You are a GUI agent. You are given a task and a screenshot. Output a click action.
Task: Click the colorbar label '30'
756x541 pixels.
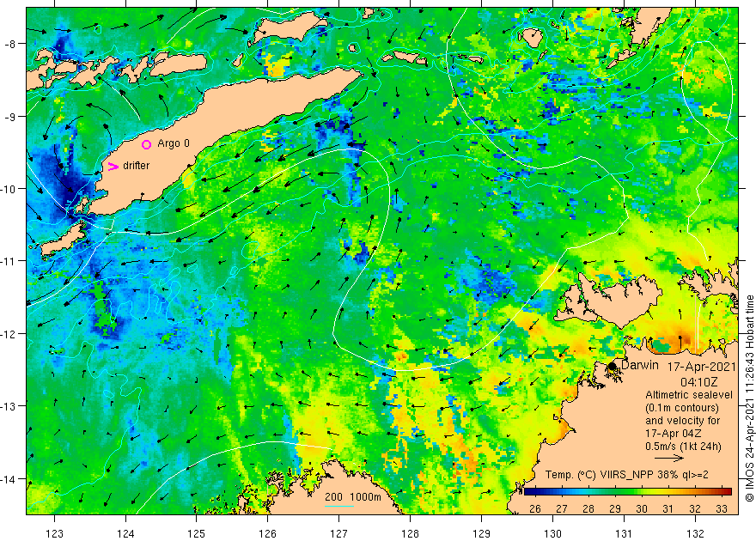coord(641,508)
